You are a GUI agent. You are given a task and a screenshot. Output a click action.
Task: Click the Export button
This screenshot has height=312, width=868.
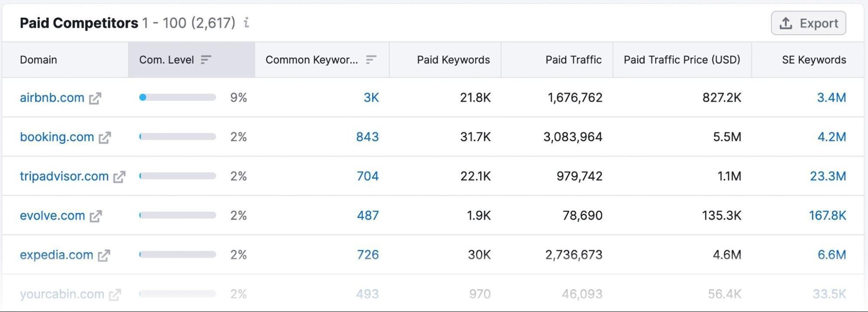click(x=808, y=23)
